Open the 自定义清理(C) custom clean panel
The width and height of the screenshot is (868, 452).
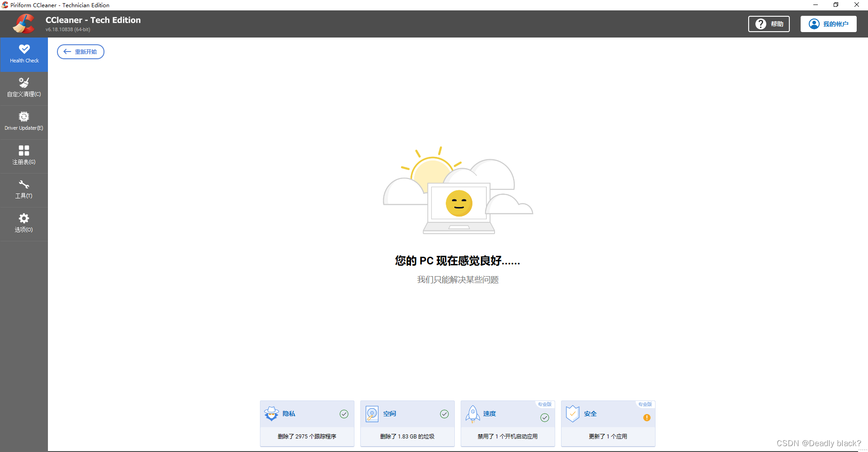coord(24,89)
